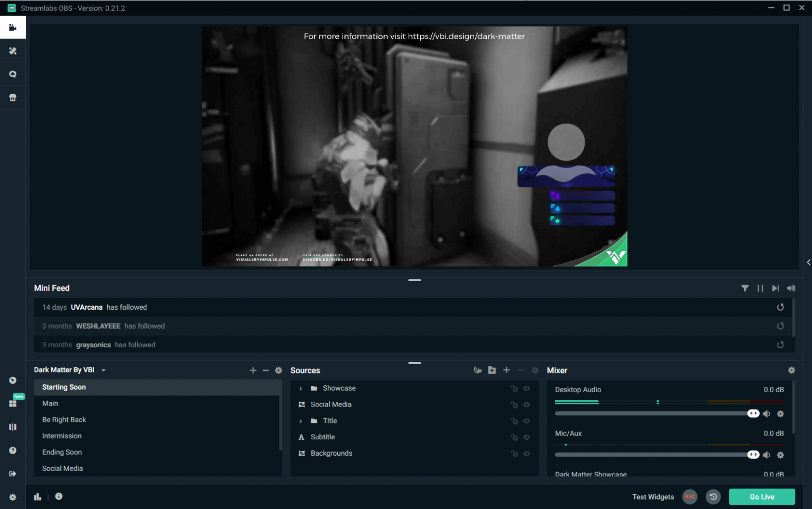Open the Themes section in left sidebar

tap(13, 51)
